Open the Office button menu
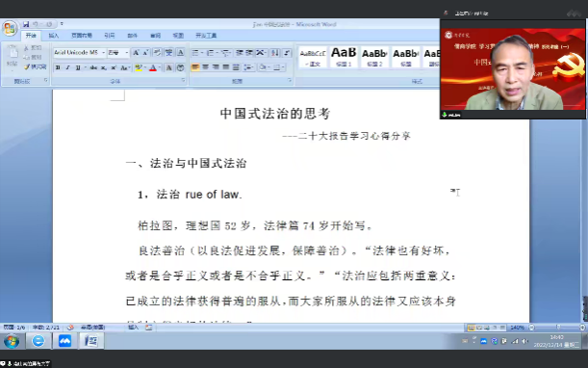588x368 pixels. (x=10, y=28)
